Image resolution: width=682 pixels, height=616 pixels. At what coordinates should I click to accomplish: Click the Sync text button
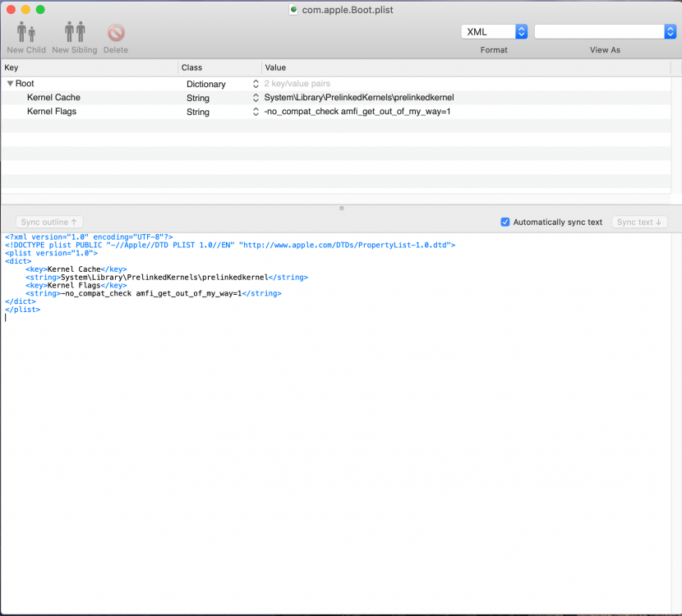639,222
